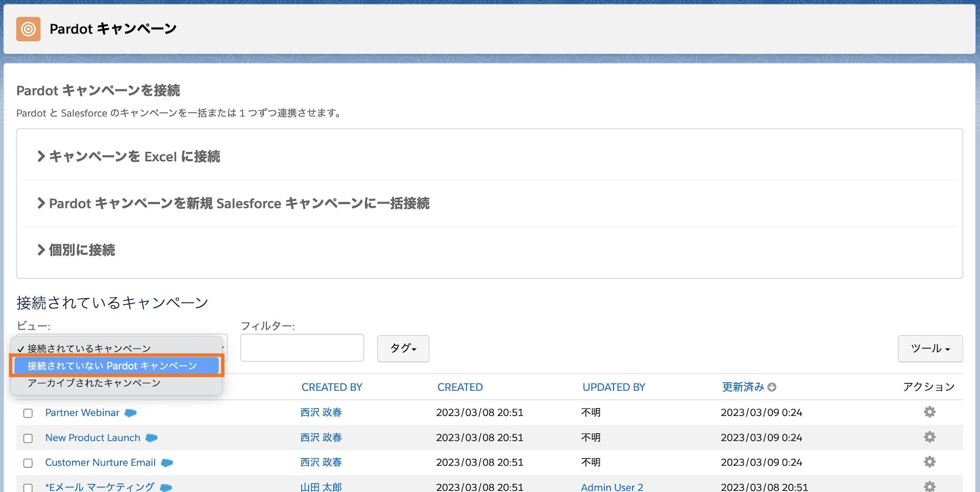Sort by UPDATED BY column header
The image size is (980, 492).
point(614,387)
